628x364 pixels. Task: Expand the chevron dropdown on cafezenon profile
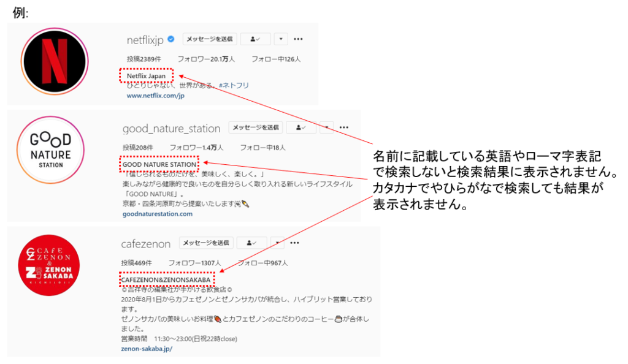277,243
